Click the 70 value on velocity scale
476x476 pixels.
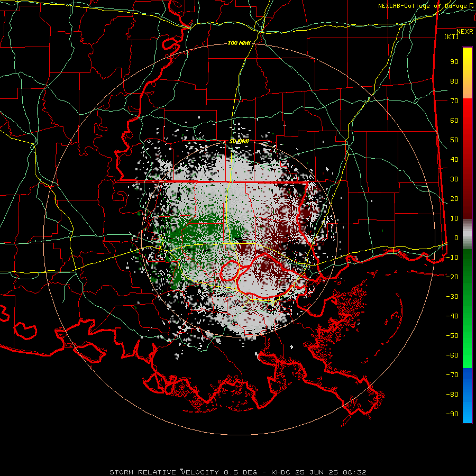coord(454,101)
